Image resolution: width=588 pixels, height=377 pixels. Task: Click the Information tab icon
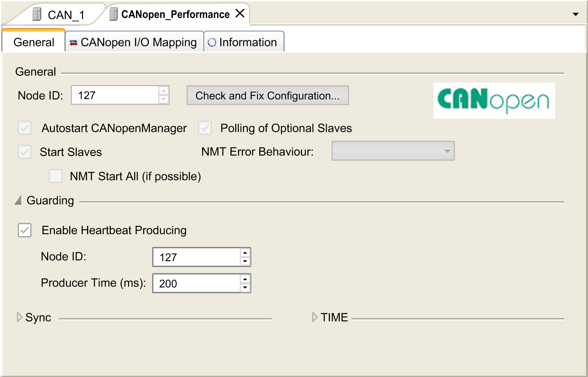pos(212,42)
